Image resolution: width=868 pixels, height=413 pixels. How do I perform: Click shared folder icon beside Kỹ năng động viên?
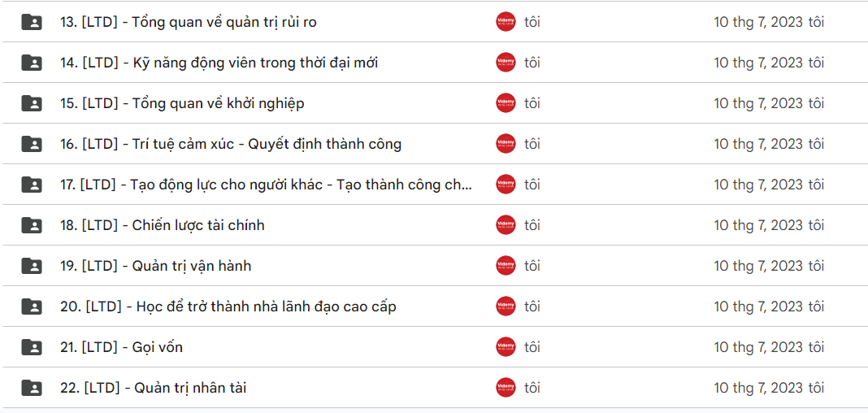[32, 63]
